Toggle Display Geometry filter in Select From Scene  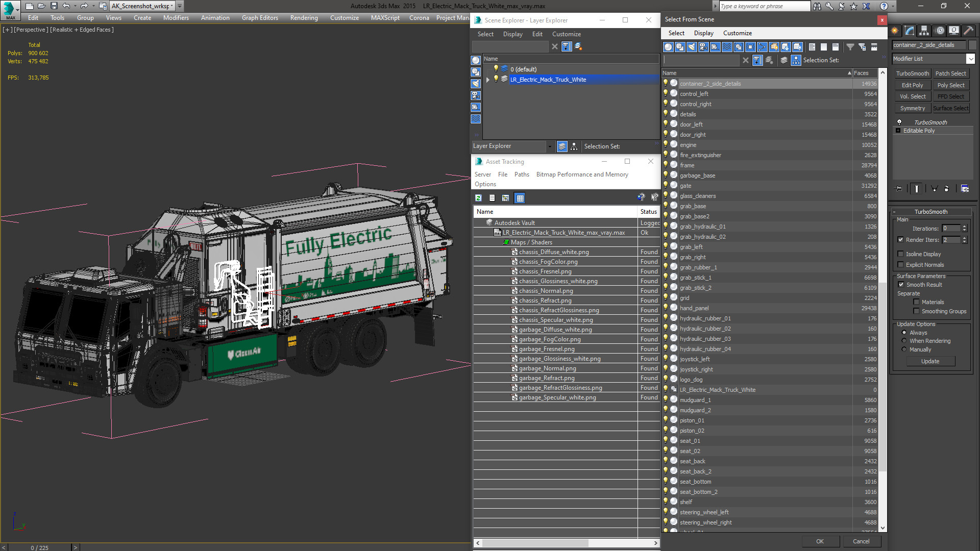(668, 47)
